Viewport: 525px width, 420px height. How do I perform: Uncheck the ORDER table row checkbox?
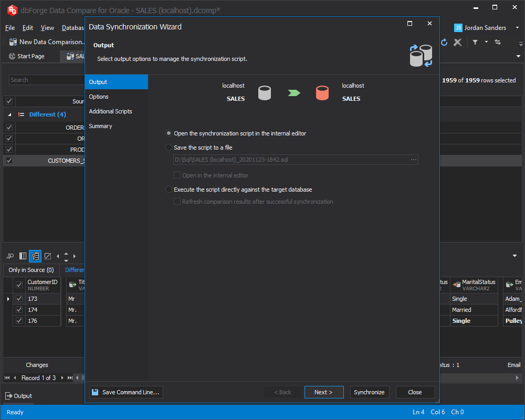pyautogui.click(x=9, y=127)
